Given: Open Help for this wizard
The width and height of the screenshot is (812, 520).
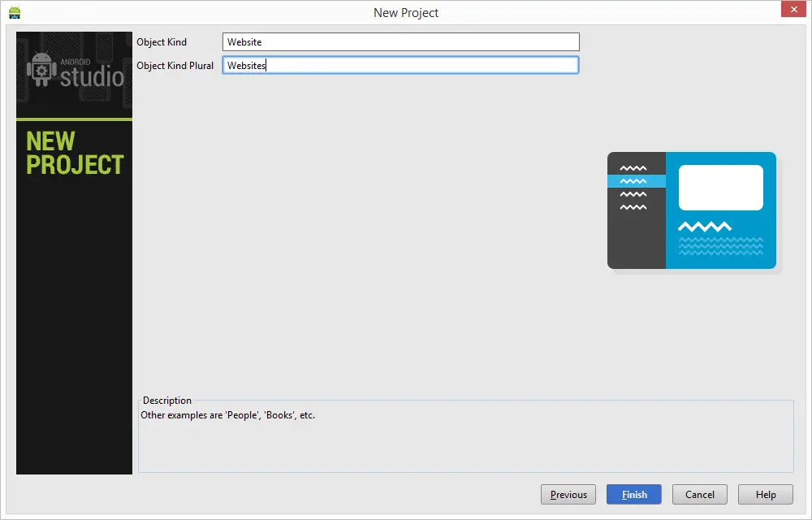Looking at the screenshot, I should (x=765, y=494).
